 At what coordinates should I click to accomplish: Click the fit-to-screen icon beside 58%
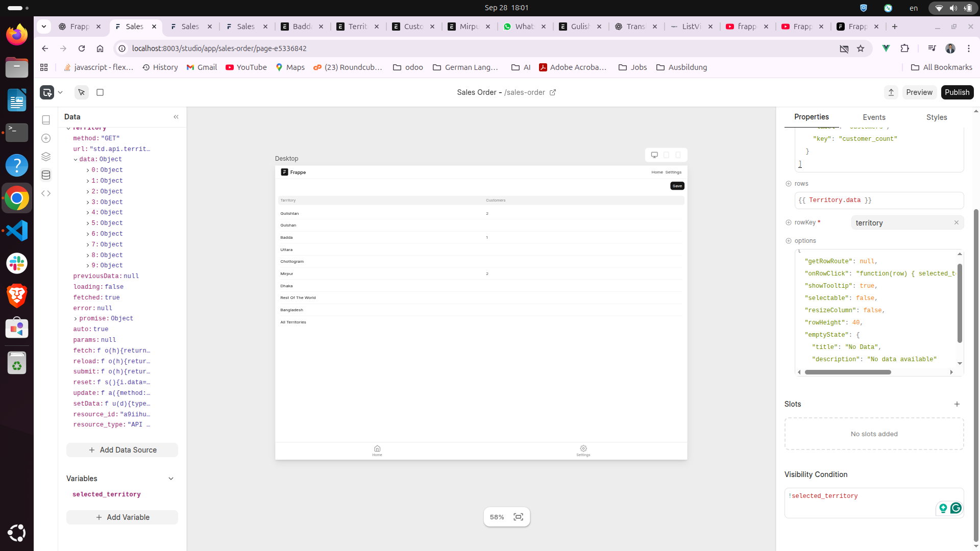pos(518,517)
